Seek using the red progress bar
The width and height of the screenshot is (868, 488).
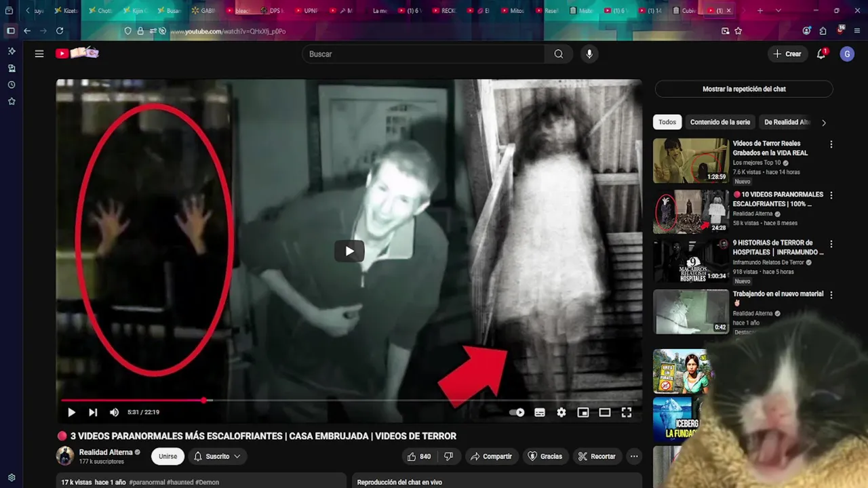(349, 401)
